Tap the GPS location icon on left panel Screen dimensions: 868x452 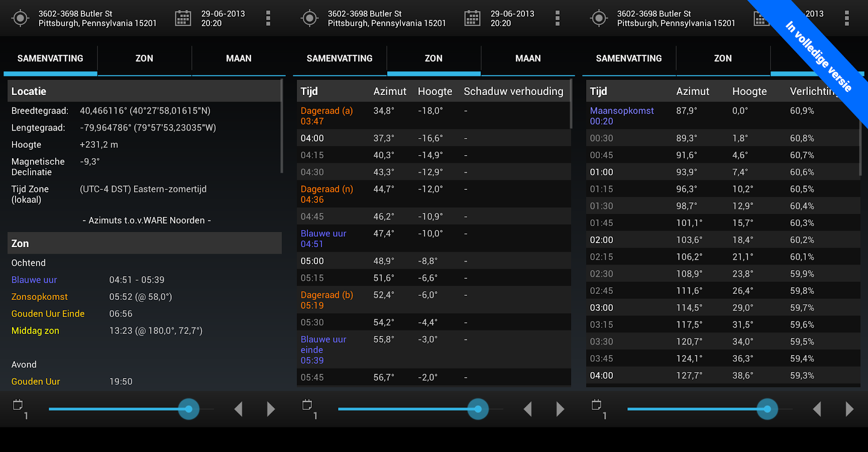point(20,18)
